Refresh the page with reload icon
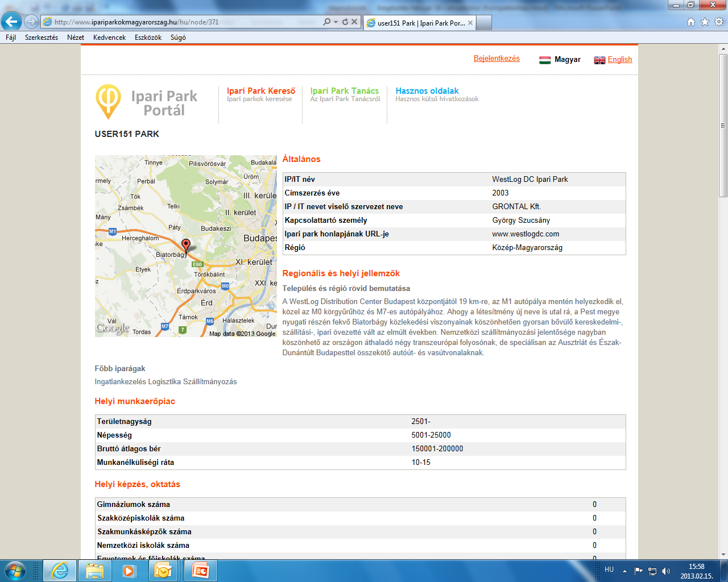The width and height of the screenshot is (728, 582). click(x=345, y=22)
